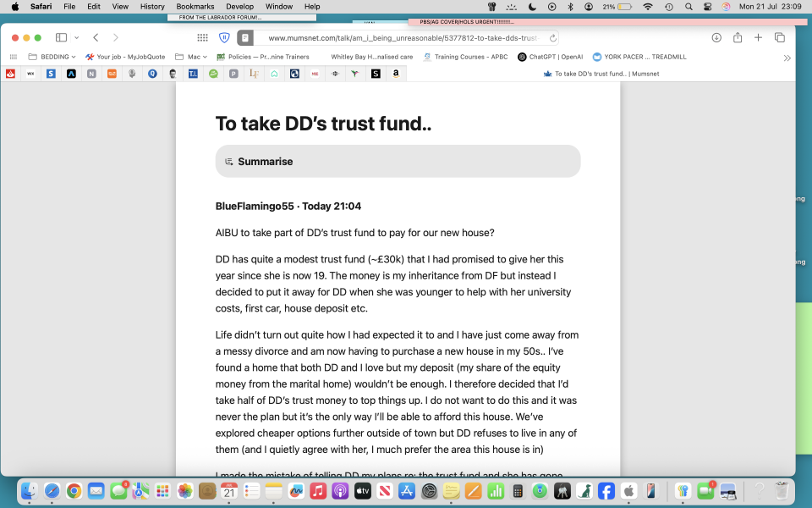Show hidden bookmarks with overflow chevron
The height and width of the screenshot is (508, 812).
787,58
